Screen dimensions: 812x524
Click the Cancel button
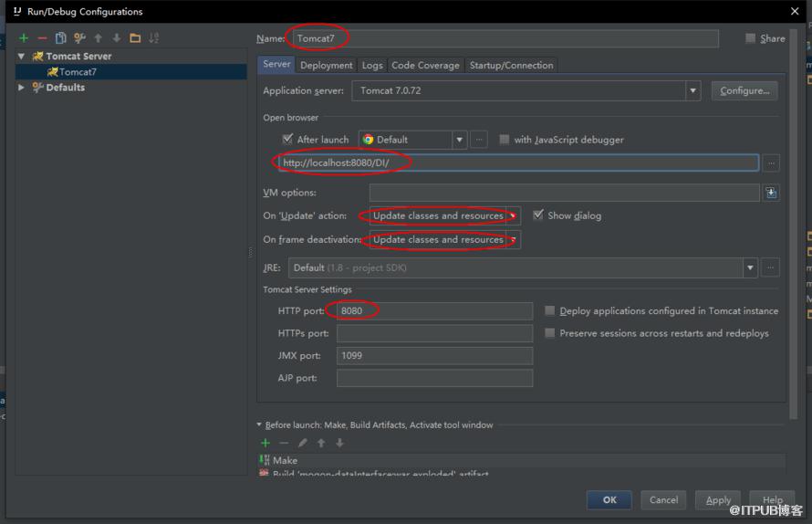[663, 500]
